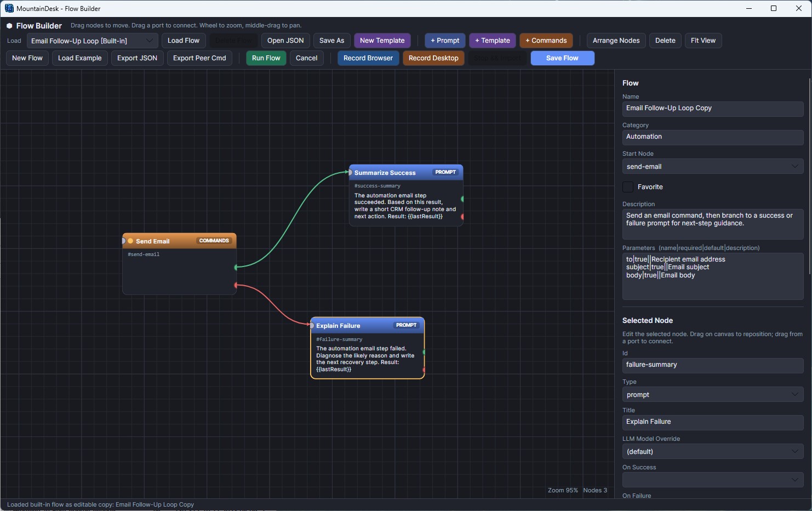Screen dimensions: 812x511
Task: Open the Start Node dropdown
Action: coord(713,166)
